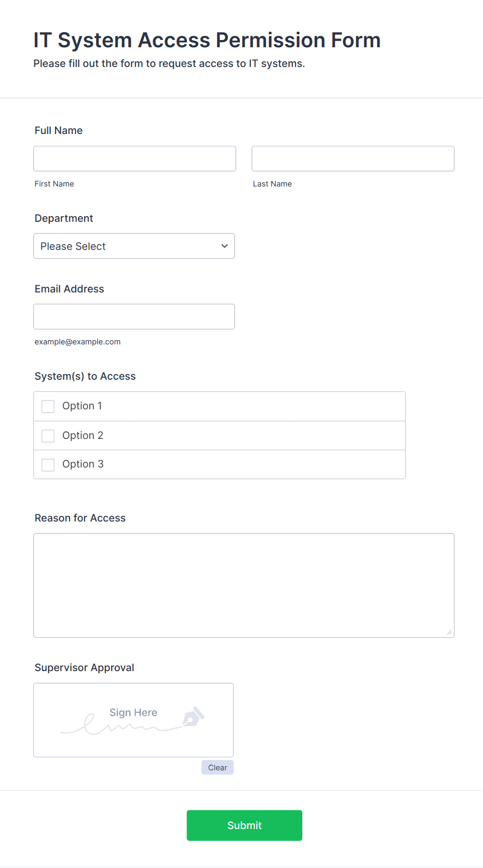Click in the First Name field
This screenshot has width=483, height=868.
point(135,158)
